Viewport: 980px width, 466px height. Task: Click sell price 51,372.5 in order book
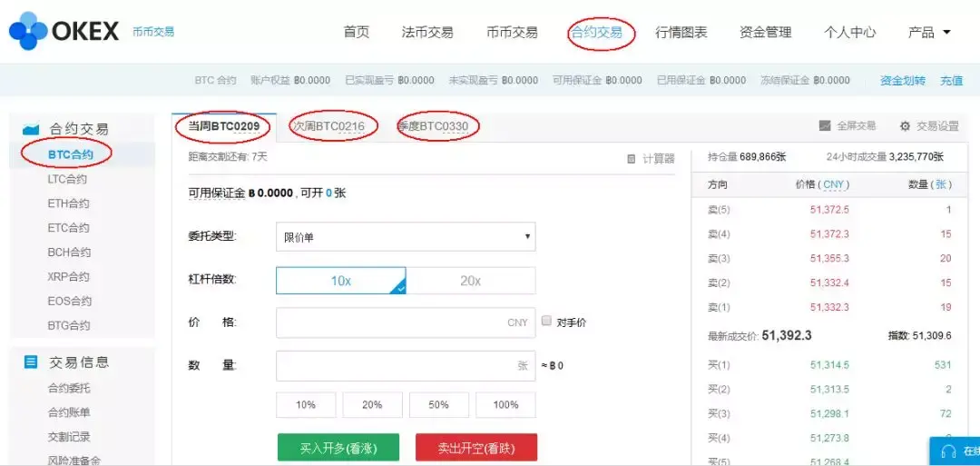point(829,210)
